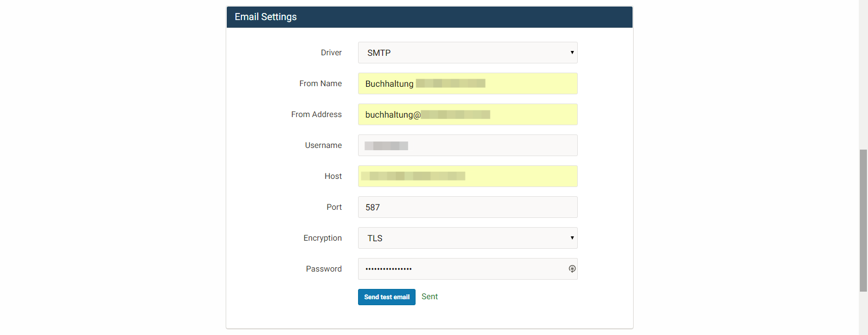The width and height of the screenshot is (868, 335).
Task: Open the Encryption dropdown arrow
Action: 572,238
